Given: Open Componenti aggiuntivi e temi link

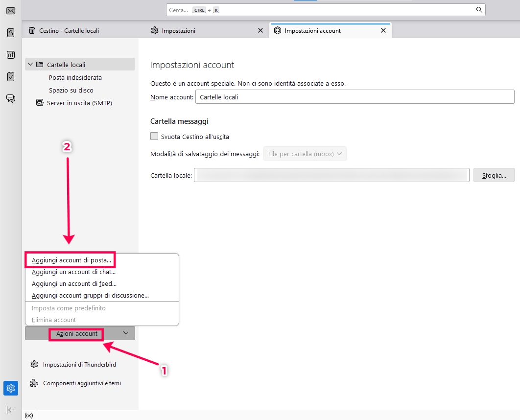Looking at the screenshot, I should [82, 383].
